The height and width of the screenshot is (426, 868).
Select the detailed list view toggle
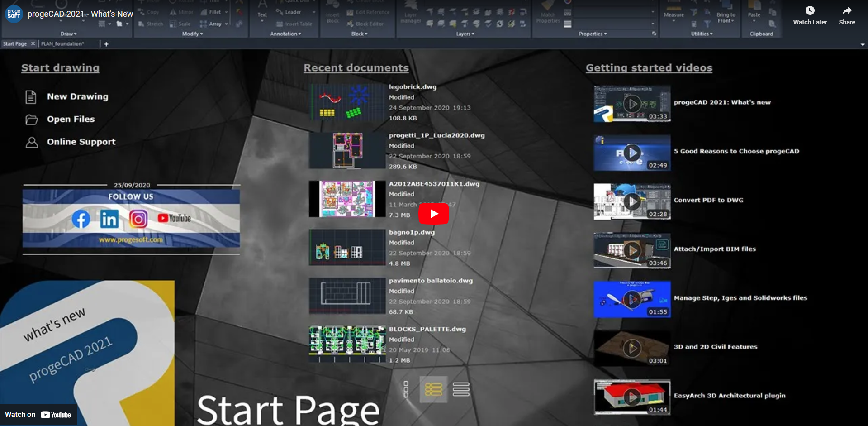433,389
